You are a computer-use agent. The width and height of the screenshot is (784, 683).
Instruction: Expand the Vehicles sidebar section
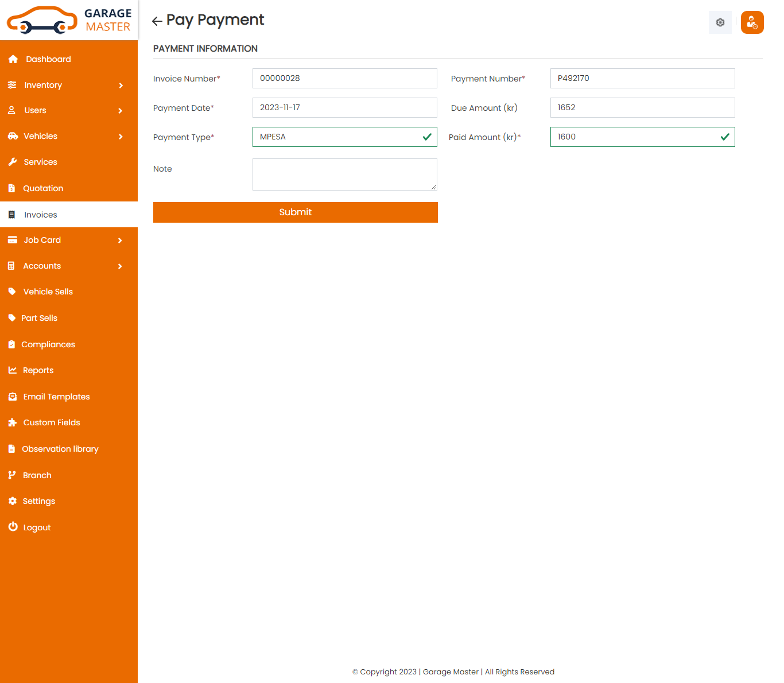tap(69, 136)
